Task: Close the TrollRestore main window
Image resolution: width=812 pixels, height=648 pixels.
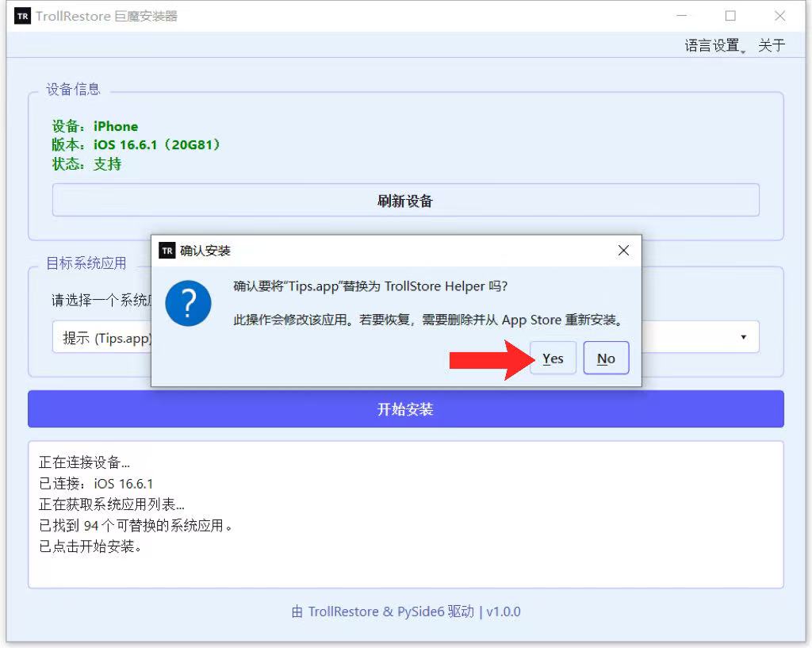Action: 780,16
